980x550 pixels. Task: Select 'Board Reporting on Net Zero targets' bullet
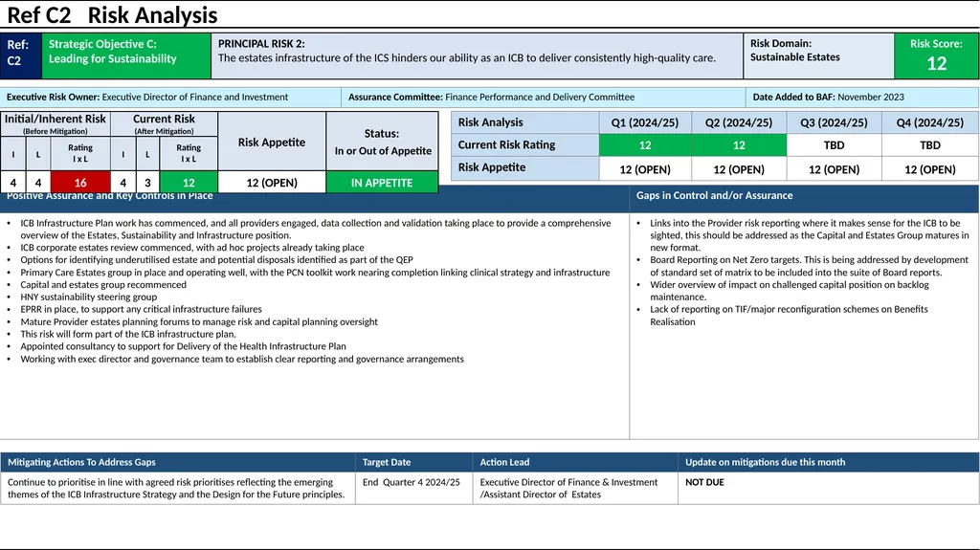[x=809, y=266]
